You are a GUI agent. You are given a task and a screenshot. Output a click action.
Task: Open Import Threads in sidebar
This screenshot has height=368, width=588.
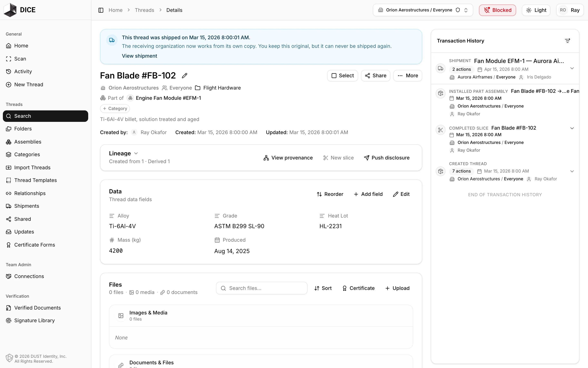pos(46,167)
